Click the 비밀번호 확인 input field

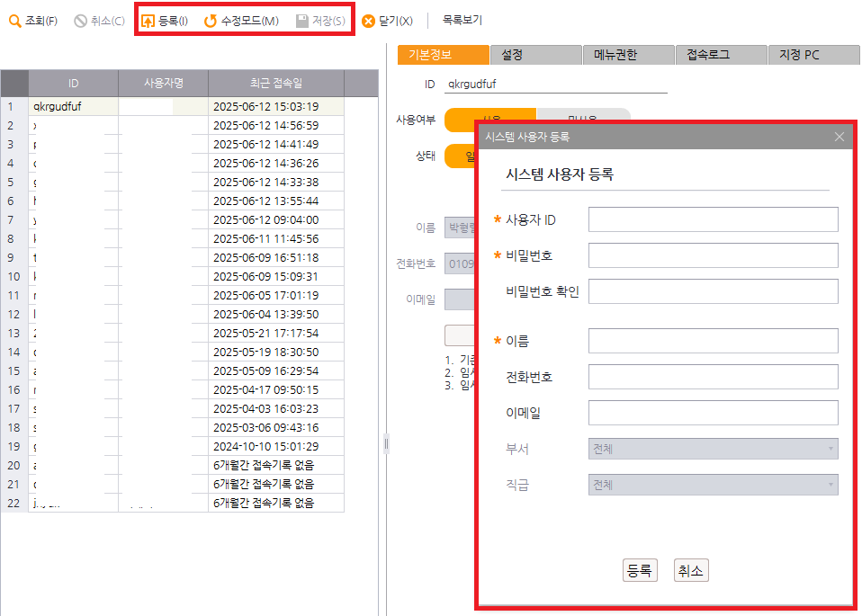click(x=713, y=291)
